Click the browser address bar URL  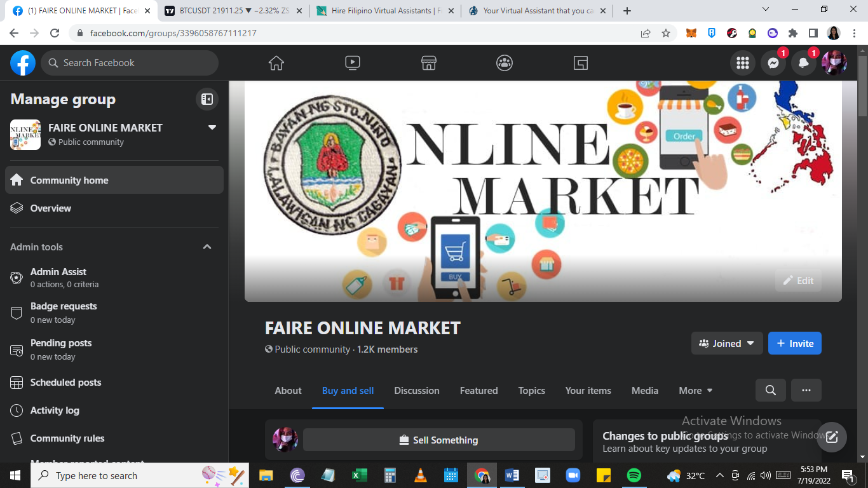(x=173, y=33)
